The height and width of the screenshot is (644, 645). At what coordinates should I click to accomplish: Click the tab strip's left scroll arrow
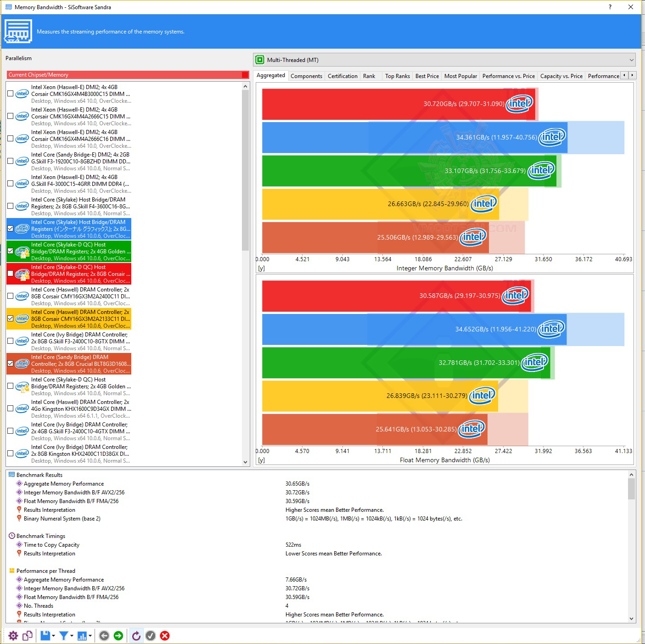tap(624, 75)
